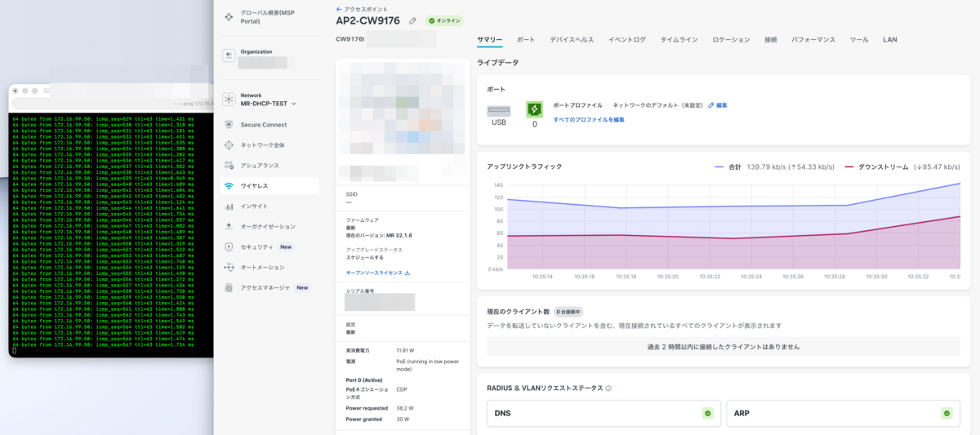The width and height of the screenshot is (980, 435).
Task: Click the 36.2 W power requested value
Action: pyautogui.click(x=405, y=408)
